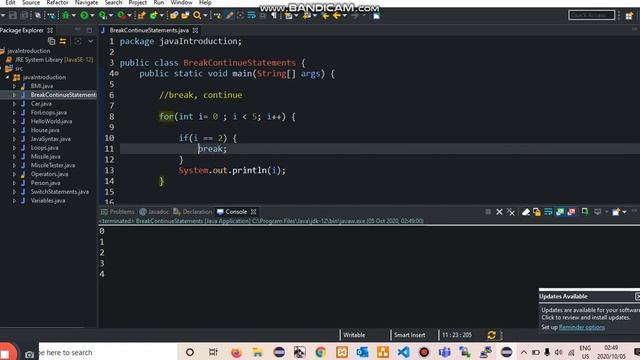The width and height of the screenshot is (640, 360).
Task: Click the Save toolbar icon
Action: pos(13,16)
